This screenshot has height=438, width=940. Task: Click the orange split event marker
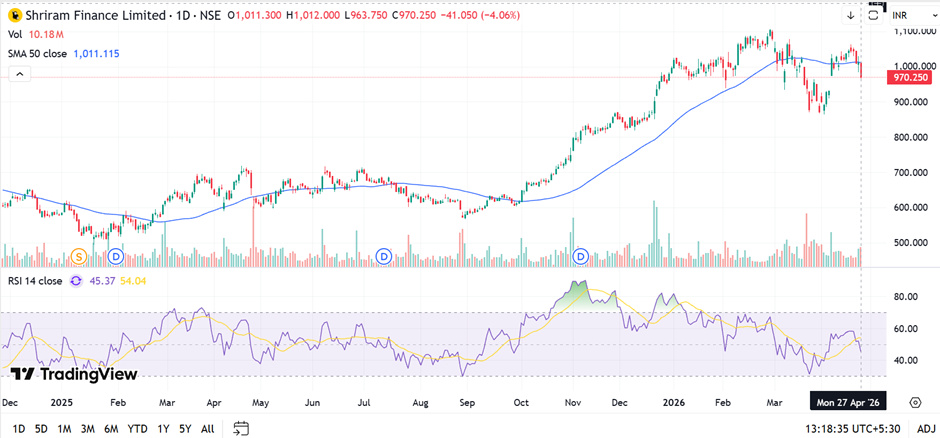pyautogui.click(x=78, y=257)
